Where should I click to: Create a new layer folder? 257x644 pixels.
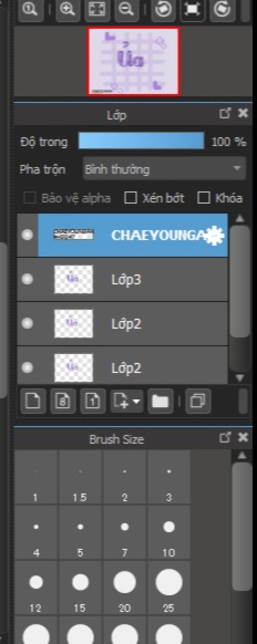pyautogui.click(x=160, y=401)
